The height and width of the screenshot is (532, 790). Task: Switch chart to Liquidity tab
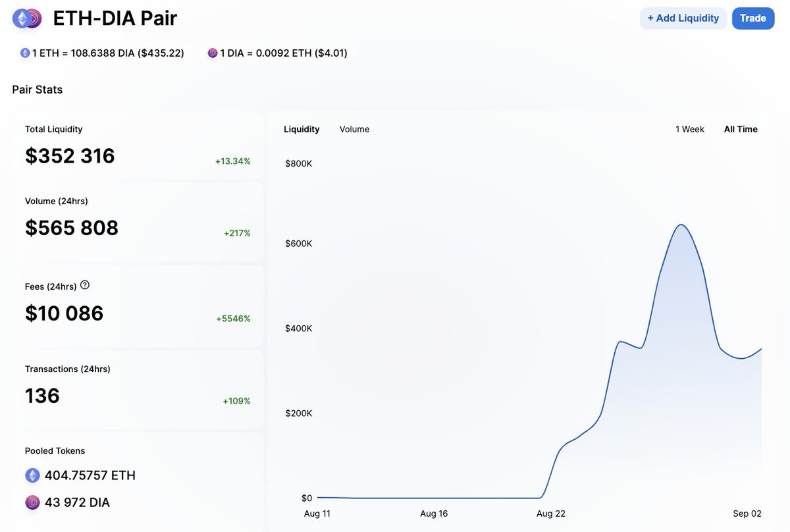(302, 129)
